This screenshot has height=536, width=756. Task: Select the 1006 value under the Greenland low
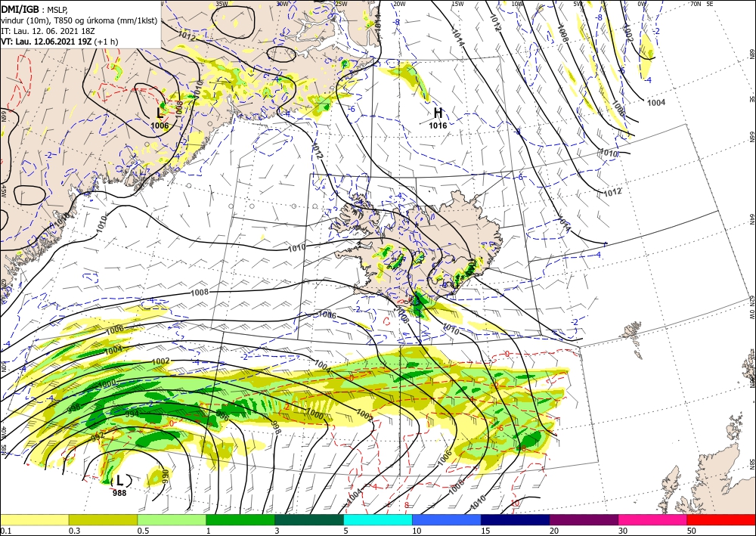click(x=160, y=125)
